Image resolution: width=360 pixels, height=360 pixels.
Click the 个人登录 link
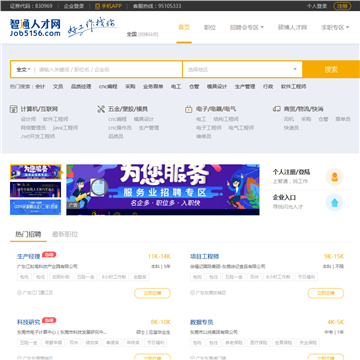pyautogui.click(x=317, y=6)
